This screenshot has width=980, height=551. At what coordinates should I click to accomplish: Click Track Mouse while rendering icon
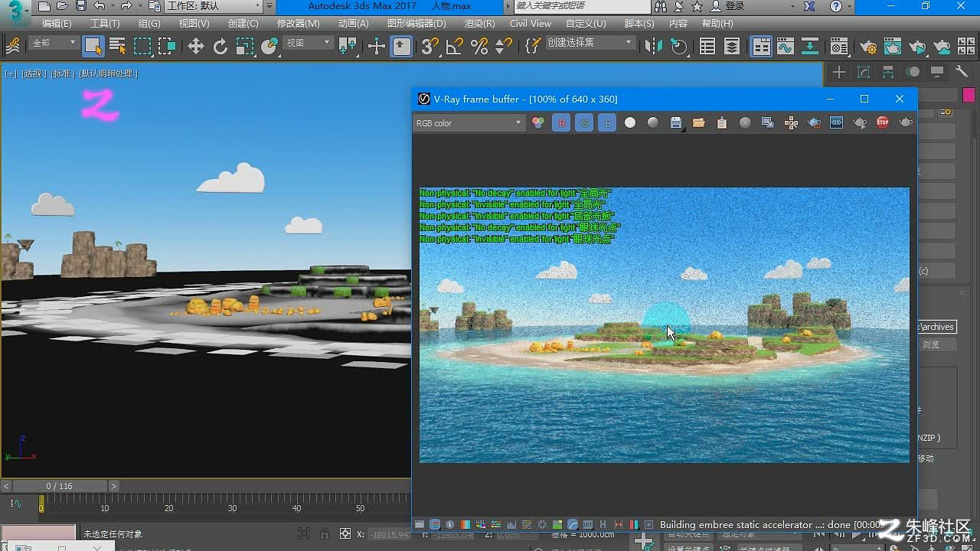click(791, 122)
